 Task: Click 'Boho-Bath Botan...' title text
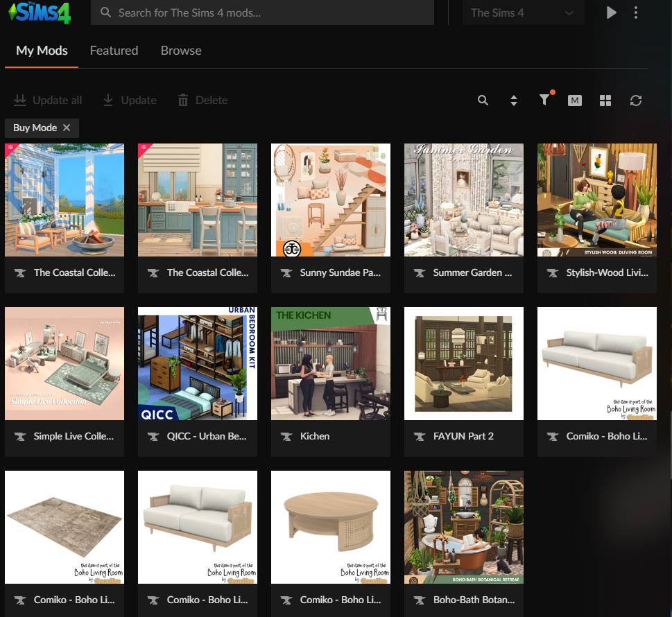point(474,600)
